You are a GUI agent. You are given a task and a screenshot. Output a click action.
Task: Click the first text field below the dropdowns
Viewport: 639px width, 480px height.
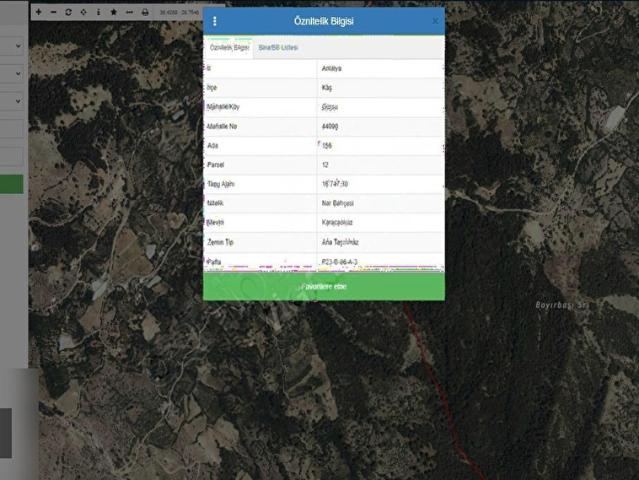(12, 129)
